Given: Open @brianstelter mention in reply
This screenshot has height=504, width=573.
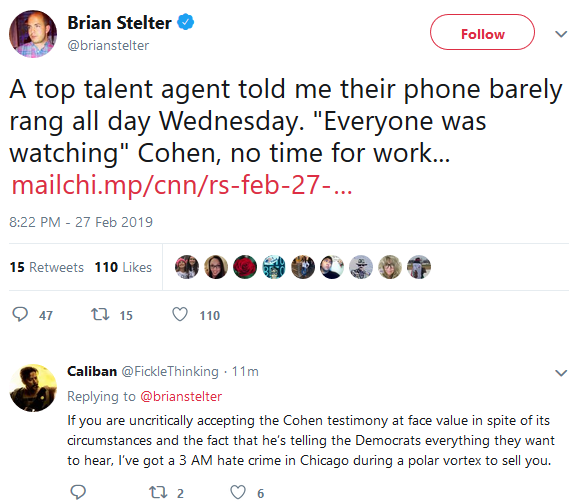Looking at the screenshot, I should point(181,396).
